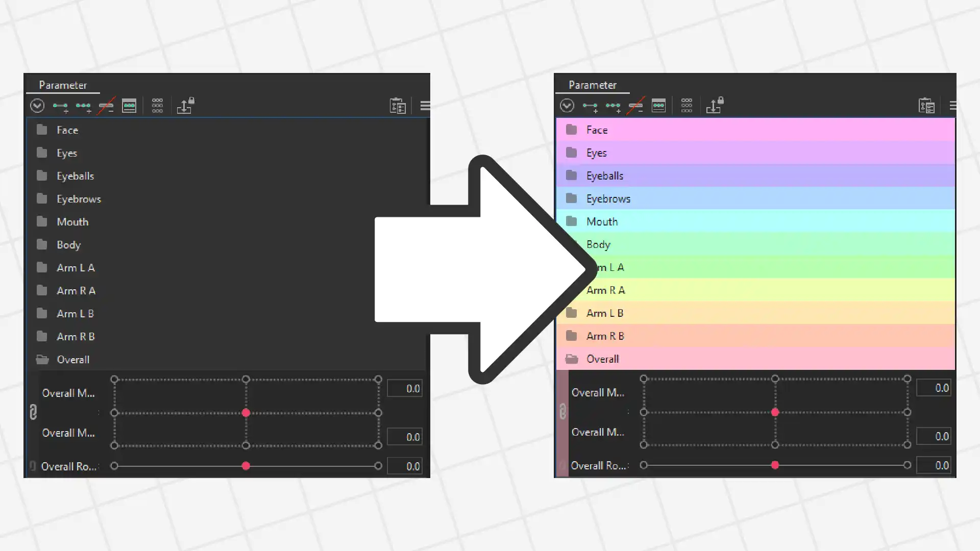The height and width of the screenshot is (551, 980).
Task: Click the add two keys icon in left panel
Action: point(60,106)
